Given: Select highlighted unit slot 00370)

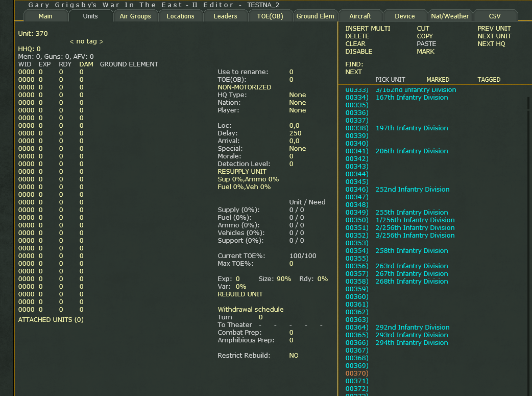Looking at the screenshot, I should [x=357, y=373].
